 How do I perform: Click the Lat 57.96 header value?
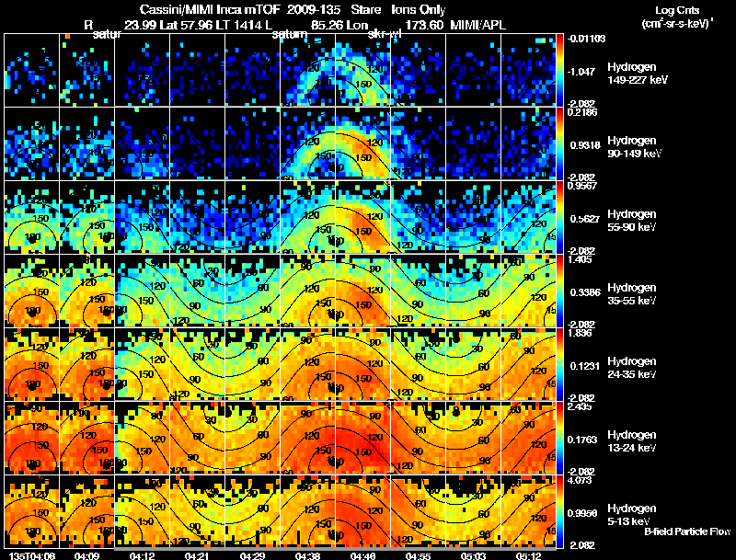tap(185, 25)
